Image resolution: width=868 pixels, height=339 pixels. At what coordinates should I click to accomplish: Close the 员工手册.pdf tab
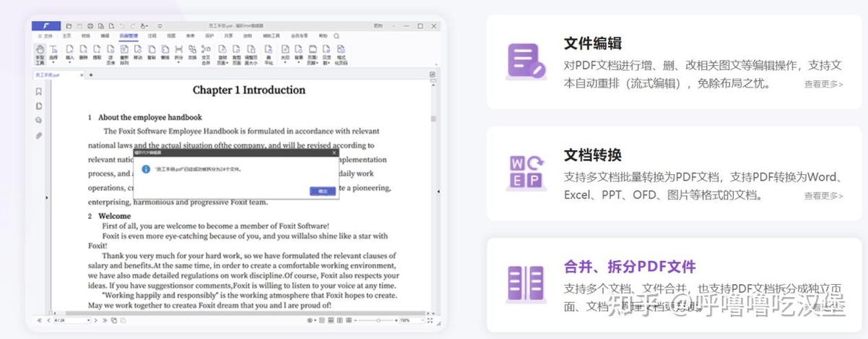pos(82,74)
